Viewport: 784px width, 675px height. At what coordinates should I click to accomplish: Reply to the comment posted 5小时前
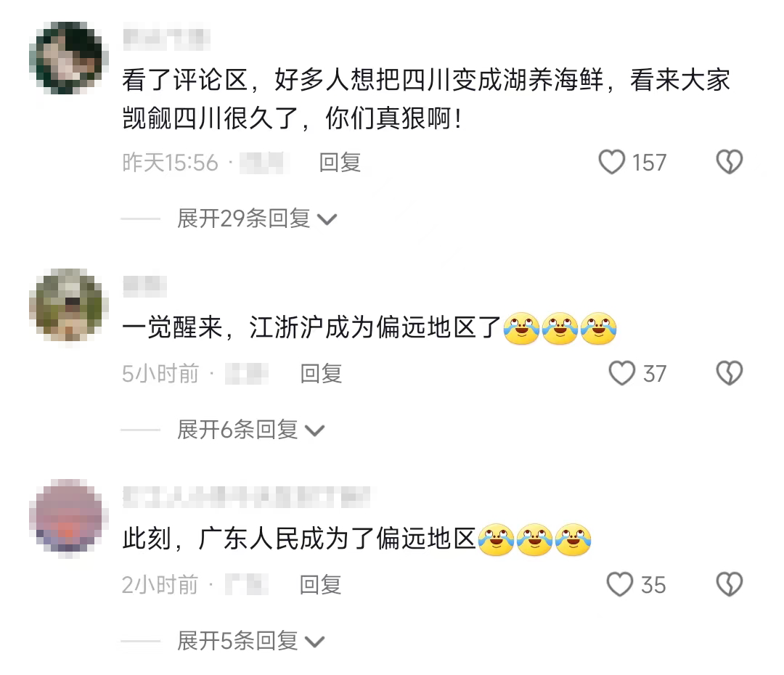321,374
